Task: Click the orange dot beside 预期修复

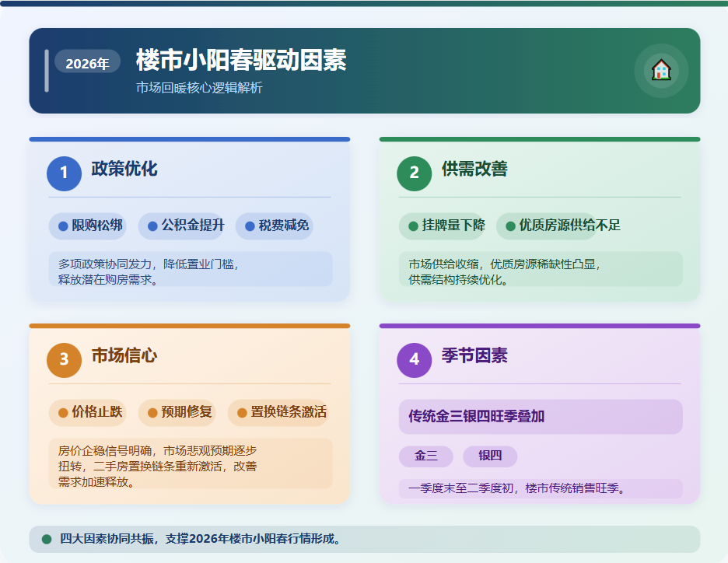Action: [152, 413]
